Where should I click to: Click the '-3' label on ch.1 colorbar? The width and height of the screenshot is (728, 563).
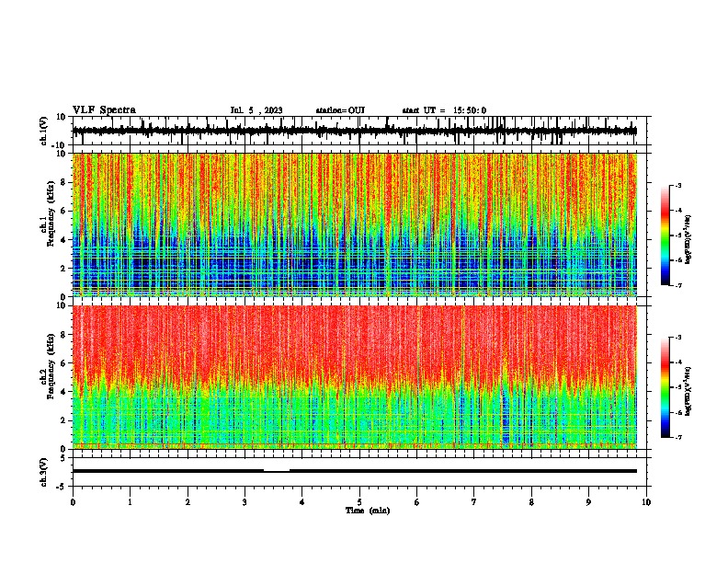pos(677,186)
